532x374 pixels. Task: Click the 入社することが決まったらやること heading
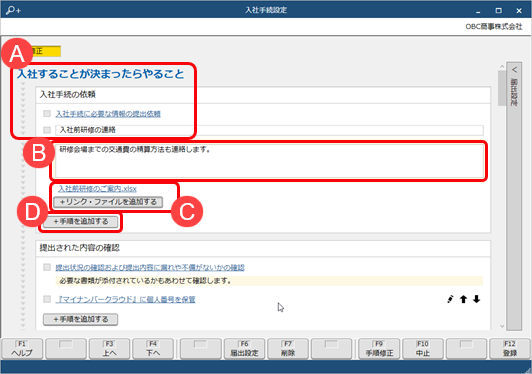click(x=100, y=74)
